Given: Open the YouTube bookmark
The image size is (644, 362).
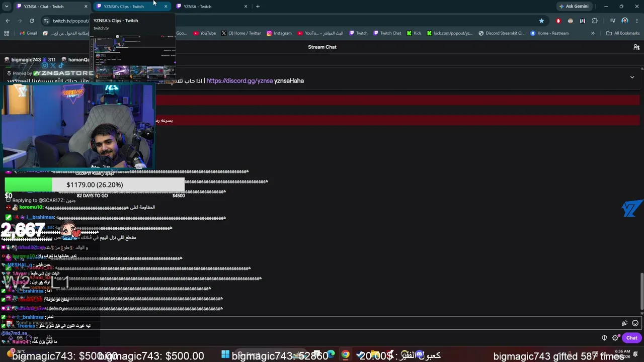Looking at the screenshot, I should click(204, 33).
